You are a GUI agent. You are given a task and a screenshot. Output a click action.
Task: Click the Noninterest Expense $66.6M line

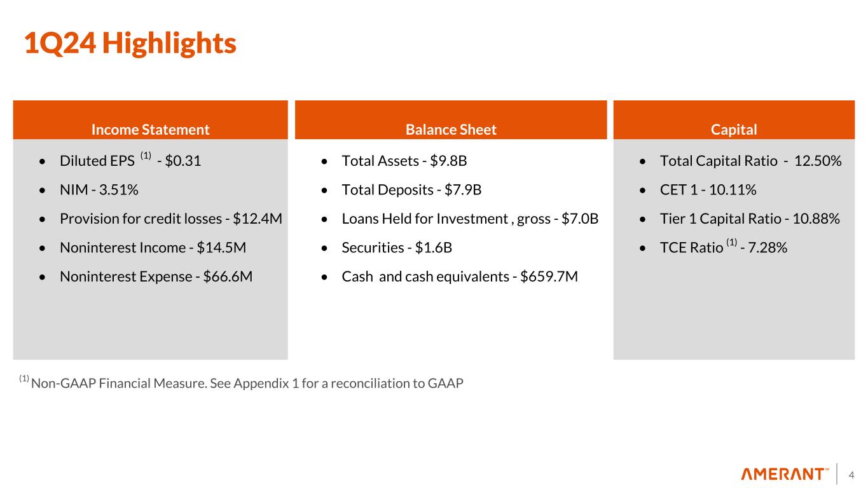156,276
